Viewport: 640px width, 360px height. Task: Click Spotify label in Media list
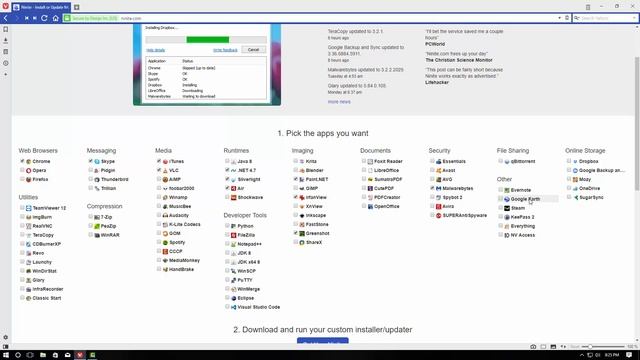tap(177, 242)
